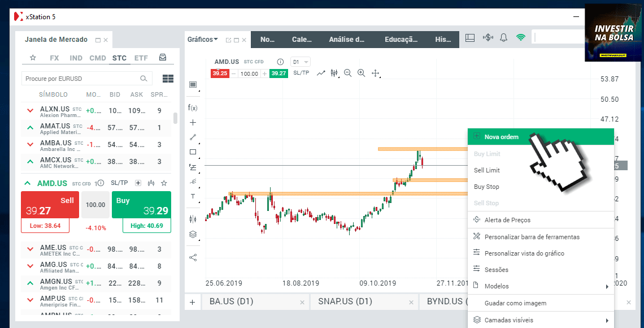Open chart icon in the AMD.US market row
This screenshot has width=644, height=328.
[x=151, y=183]
